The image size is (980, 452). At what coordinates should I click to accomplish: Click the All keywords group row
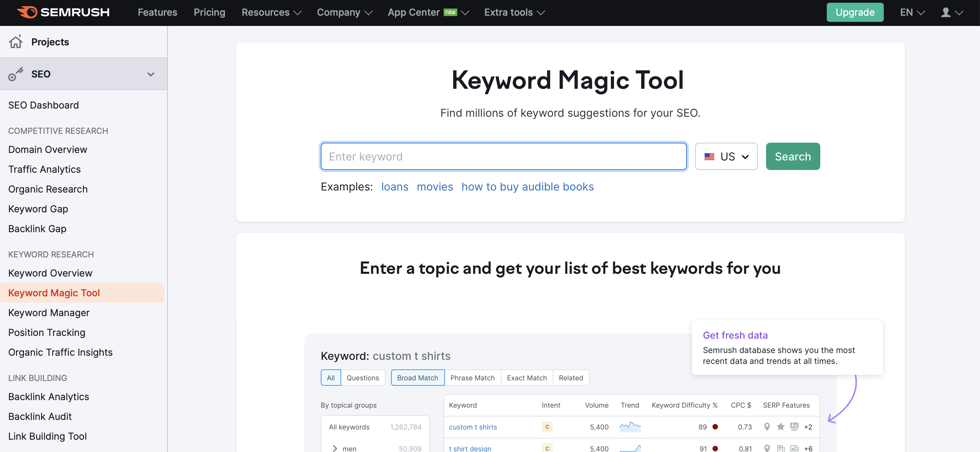[x=375, y=427]
